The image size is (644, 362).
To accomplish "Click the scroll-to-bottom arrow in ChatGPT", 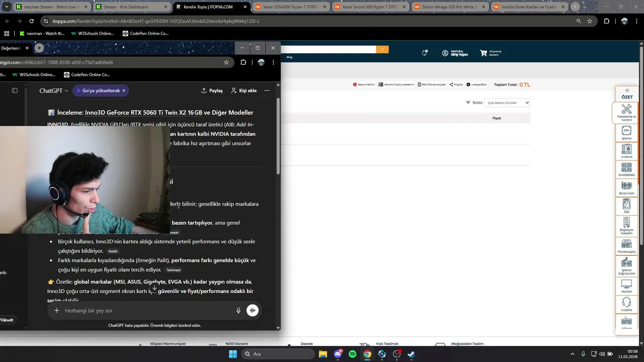I will (x=154, y=288).
